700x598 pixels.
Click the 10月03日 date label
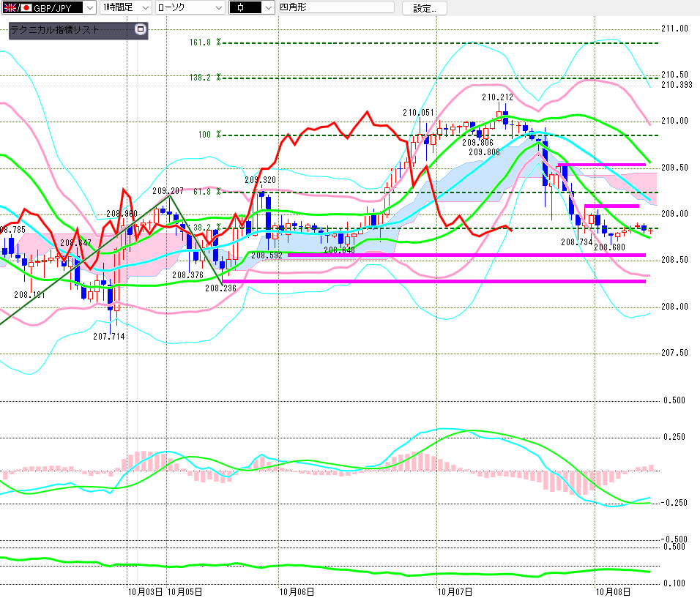click(146, 592)
